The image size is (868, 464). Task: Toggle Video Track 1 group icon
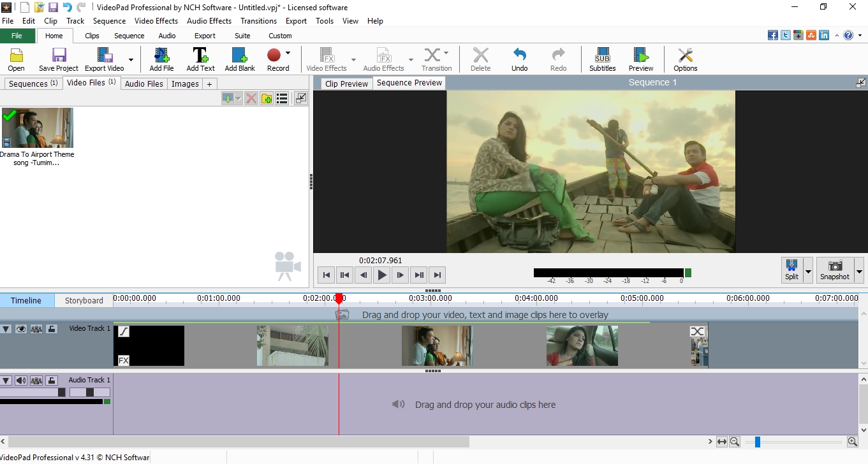(36, 329)
